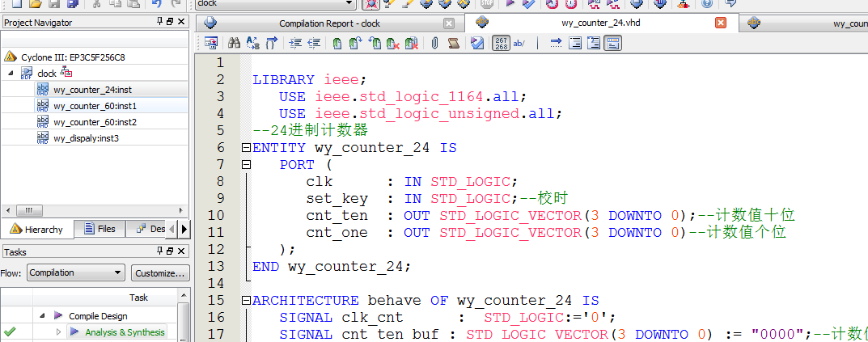Switch to the Compilation Report - clock tab

329,23
